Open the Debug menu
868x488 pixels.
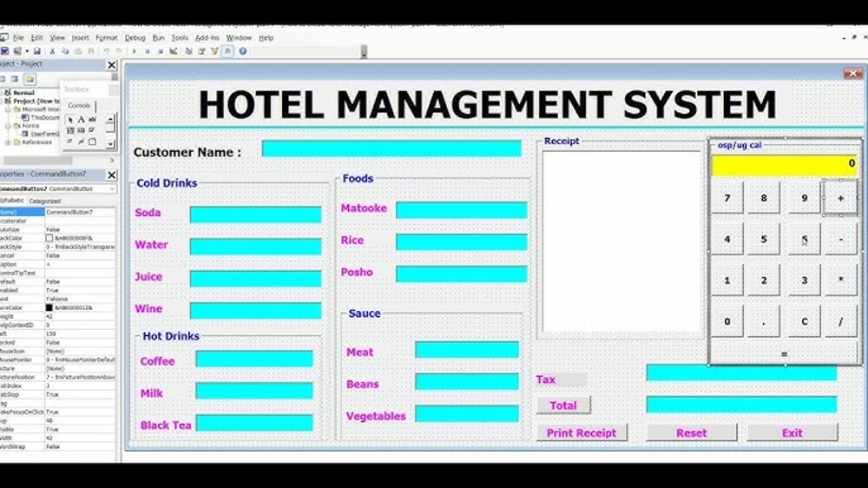click(x=135, y=38)
